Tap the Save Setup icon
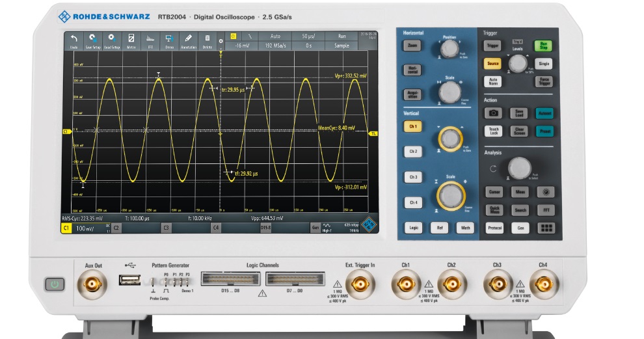The height and width of the screenshot is (339, 644). [x=93, y=42]
